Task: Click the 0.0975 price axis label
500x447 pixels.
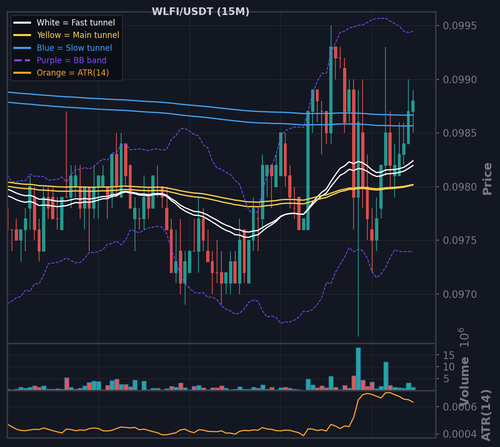Action: [x=460, y=241]
